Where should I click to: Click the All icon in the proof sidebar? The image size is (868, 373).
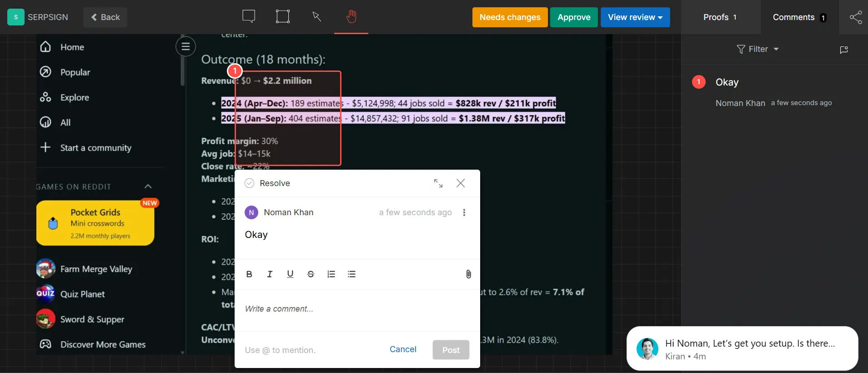click(x=45, y=122)
